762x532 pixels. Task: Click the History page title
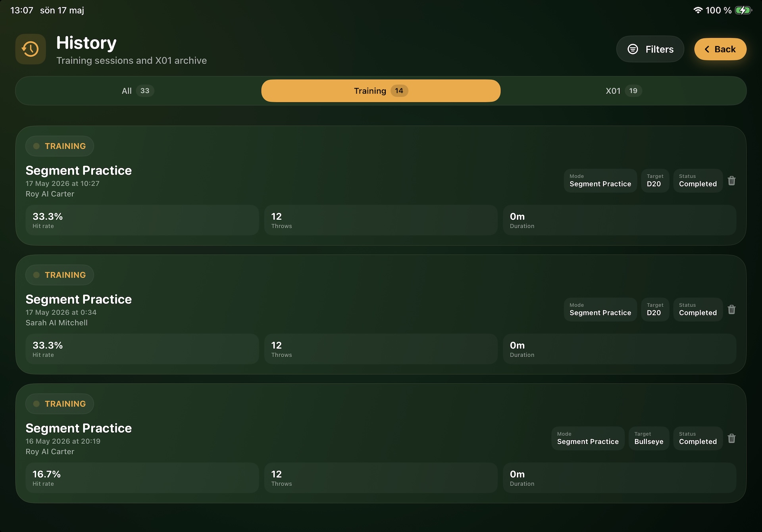86,43
